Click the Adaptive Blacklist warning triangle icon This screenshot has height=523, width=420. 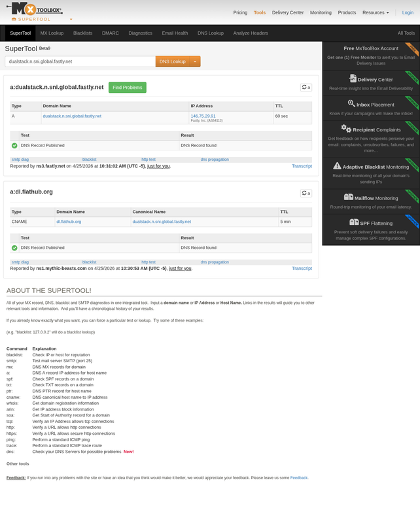pyautogui.click(x=337, y=166)
